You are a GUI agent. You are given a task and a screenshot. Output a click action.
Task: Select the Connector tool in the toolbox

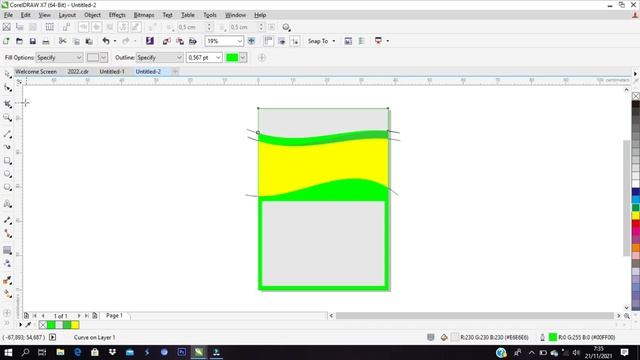7,233
